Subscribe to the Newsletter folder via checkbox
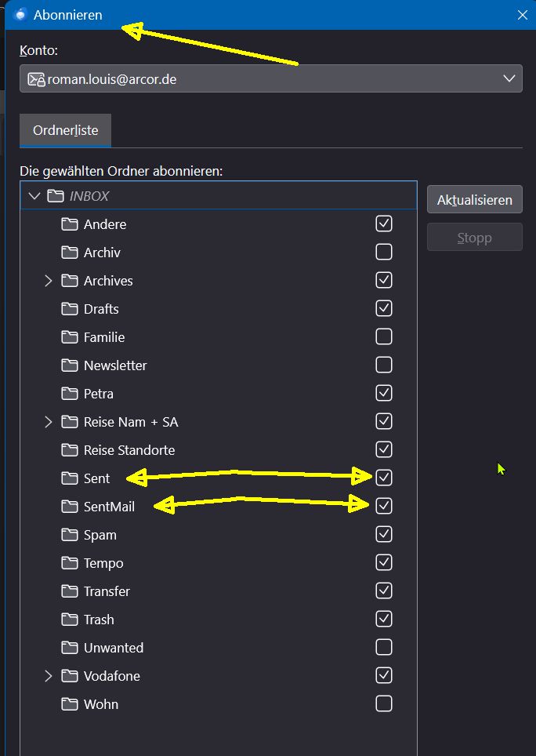 point(384,365)
